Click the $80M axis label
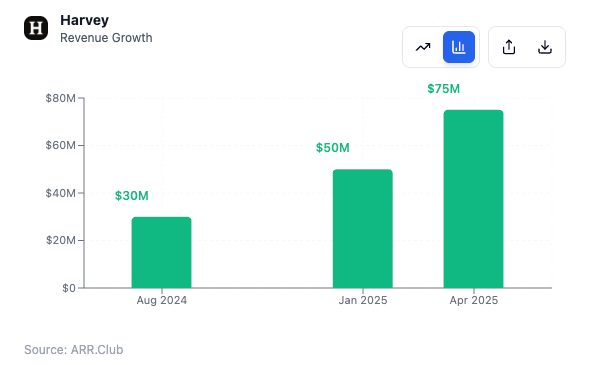605x365 pixels. (x=61, y=98)
